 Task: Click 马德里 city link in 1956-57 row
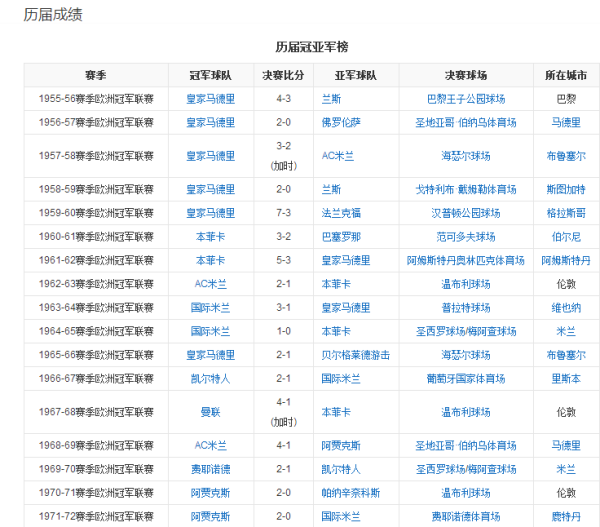(566, 122)
